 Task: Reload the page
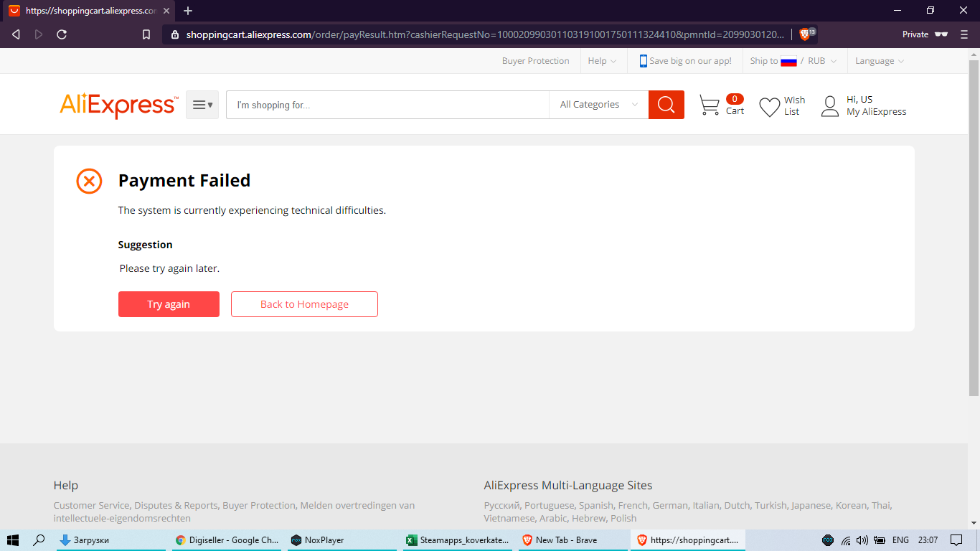62,34
